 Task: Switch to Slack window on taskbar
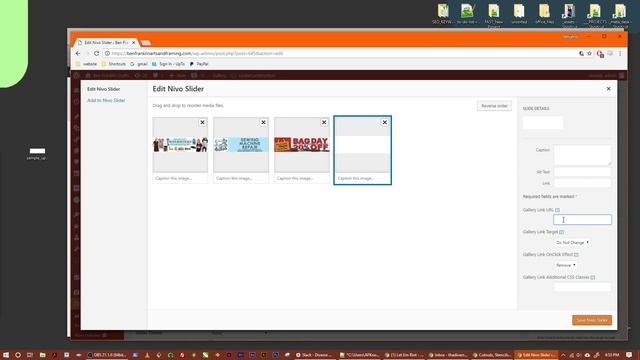tap(314, 355)
